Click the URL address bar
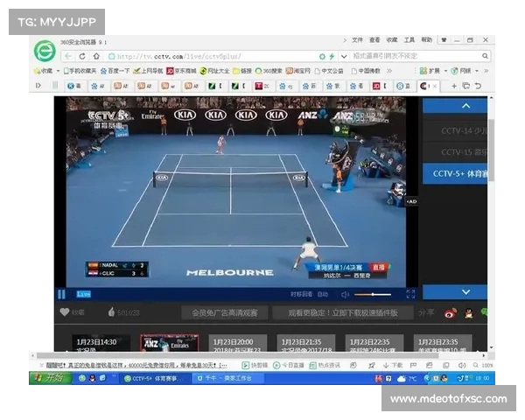The height and width of the screenshot is (420, 525). 227,56
